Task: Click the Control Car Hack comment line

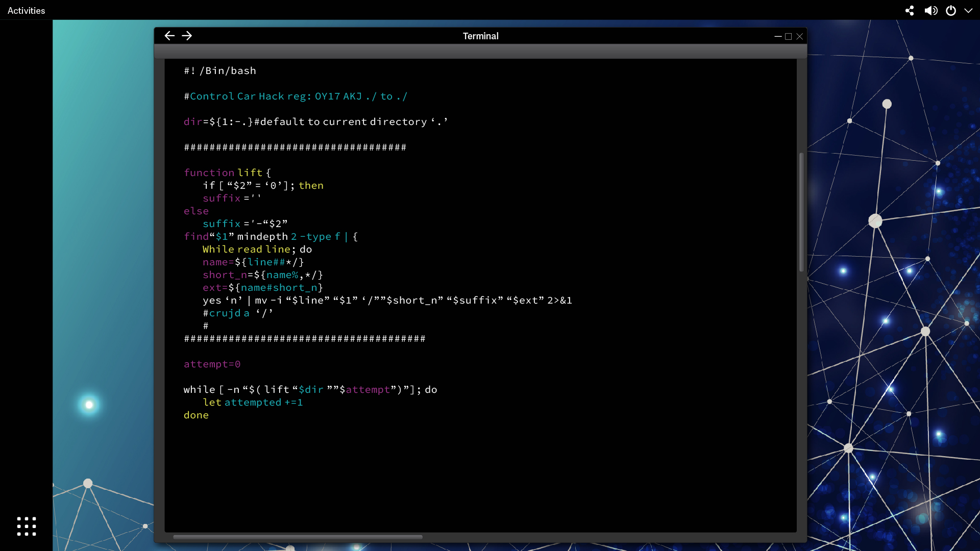Action: coord(296,96)
